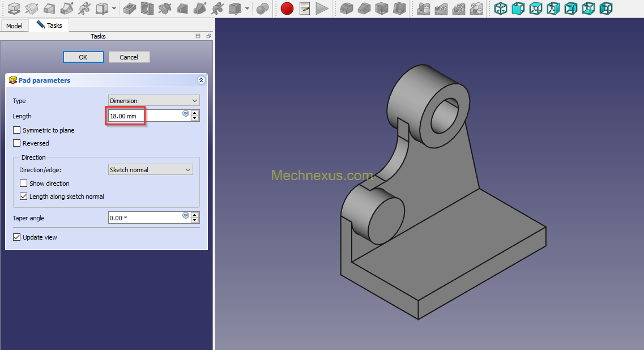Switch to the Model tab
The image size is (644, 350).
14,26
